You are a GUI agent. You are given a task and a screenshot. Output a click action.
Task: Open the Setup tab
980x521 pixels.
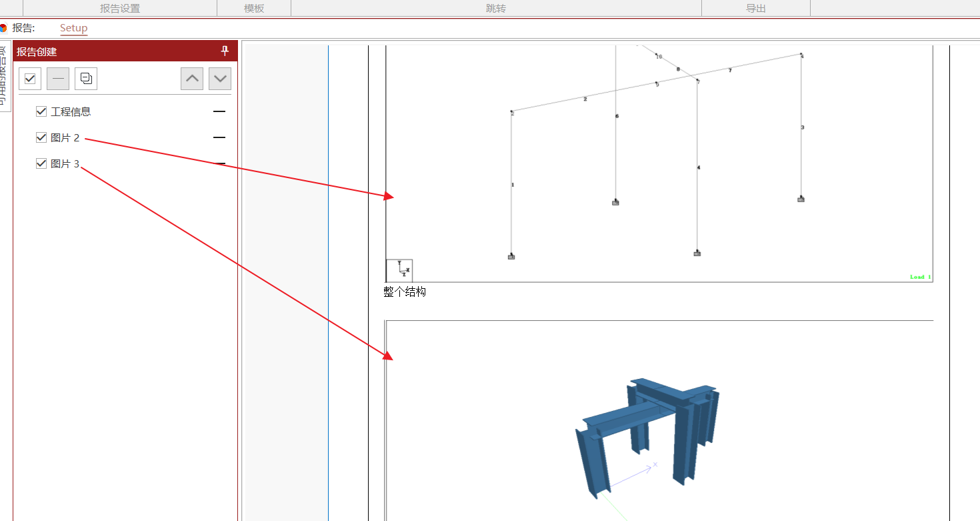[x=73, y=28]
